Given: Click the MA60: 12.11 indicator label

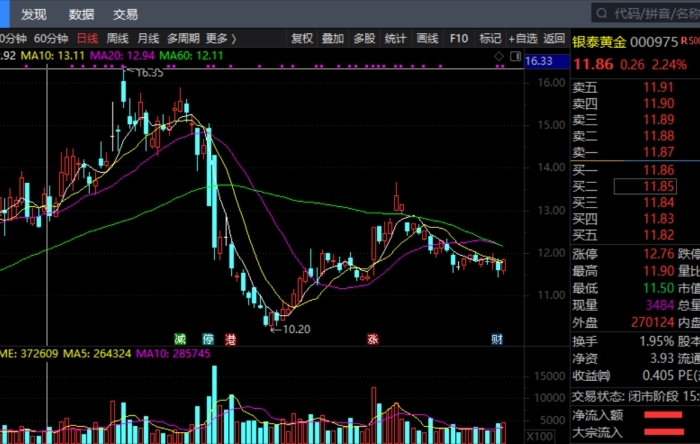Looking at the screenshot, I should [x=191, y=56].
